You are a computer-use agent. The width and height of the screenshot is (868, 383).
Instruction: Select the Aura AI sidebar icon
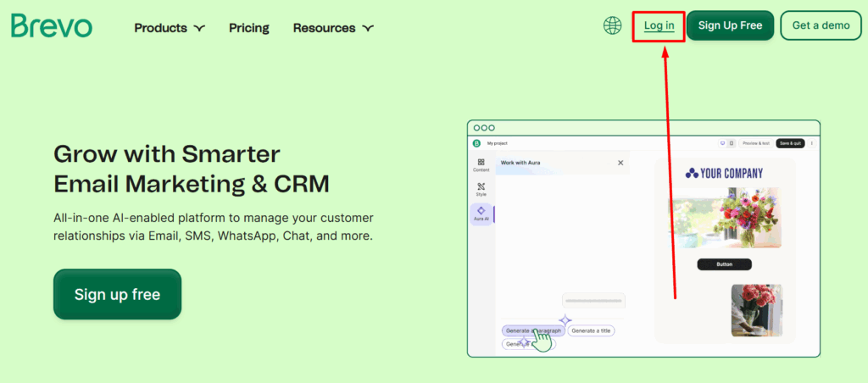[481, 214]
